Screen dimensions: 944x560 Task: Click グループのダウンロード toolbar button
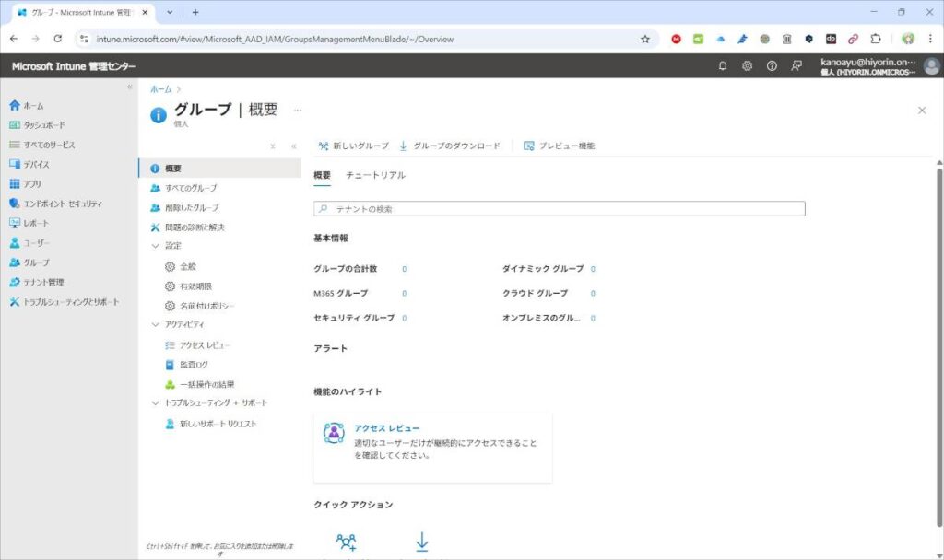point(449,146)
